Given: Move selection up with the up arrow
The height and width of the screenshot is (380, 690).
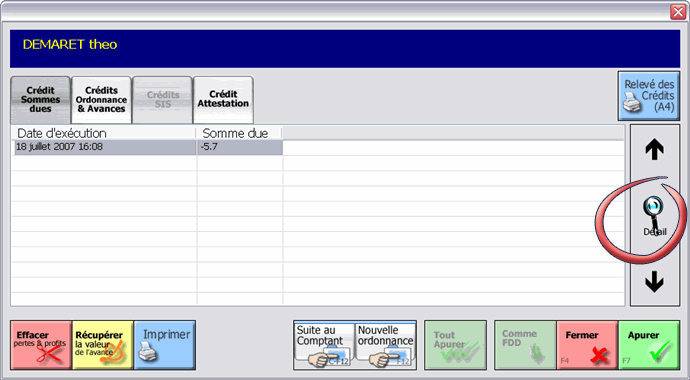Looking at the screenshot, I should pyautogui.click(x=654, y=150).
